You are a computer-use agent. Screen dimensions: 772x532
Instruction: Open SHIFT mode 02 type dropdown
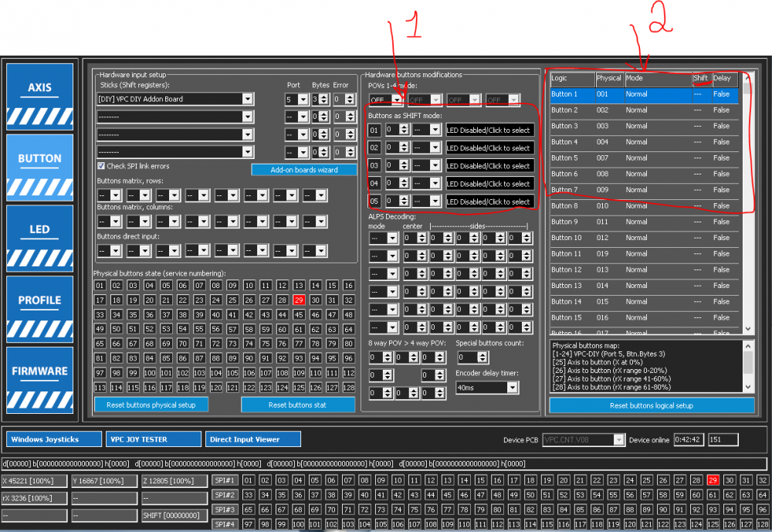coord(435,147)
